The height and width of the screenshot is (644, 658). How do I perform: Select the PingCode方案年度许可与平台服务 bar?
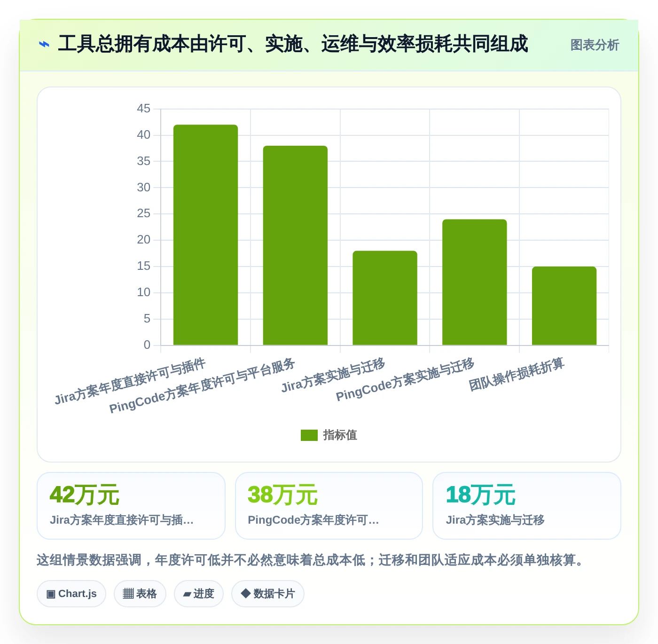tap(295, 245)
